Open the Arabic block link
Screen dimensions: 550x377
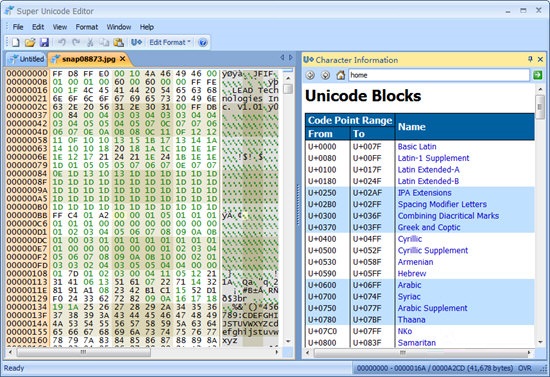[x=409, y=285]
